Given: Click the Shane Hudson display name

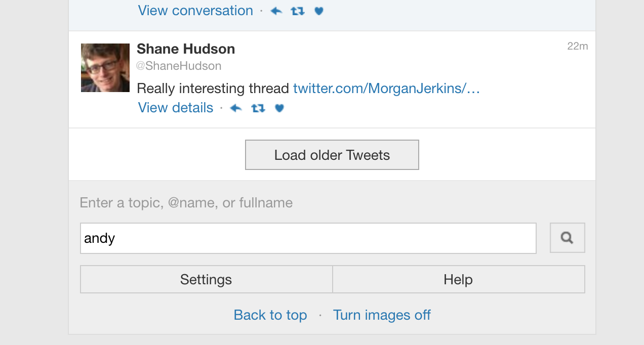Looking at the screenshot, I should 186,49.
